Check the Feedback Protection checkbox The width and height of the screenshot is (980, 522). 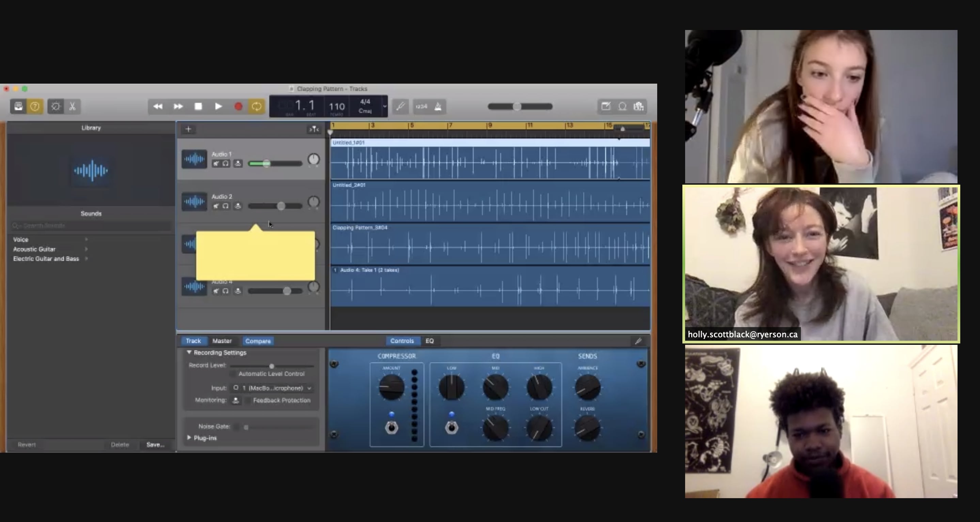[x=249, y=400]
